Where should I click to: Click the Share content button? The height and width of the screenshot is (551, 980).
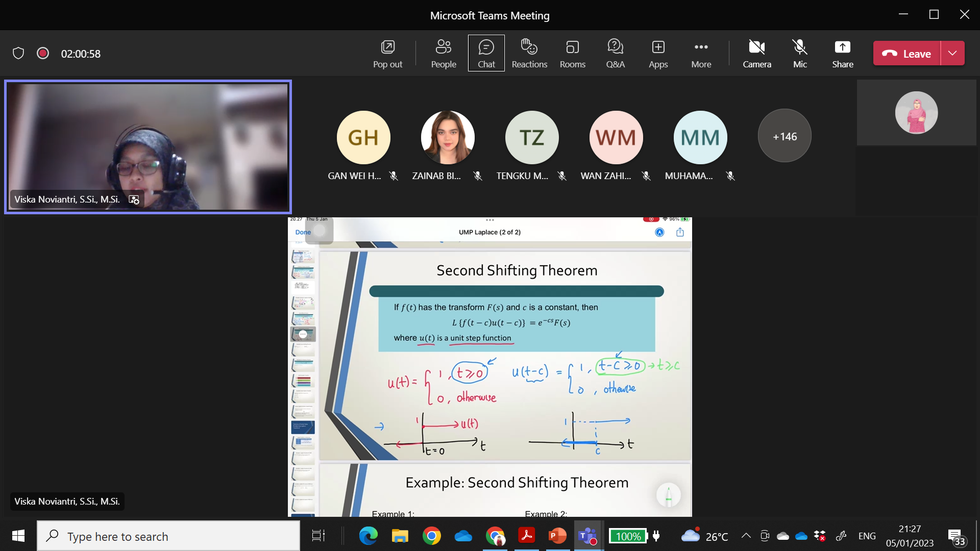point(842,54)
